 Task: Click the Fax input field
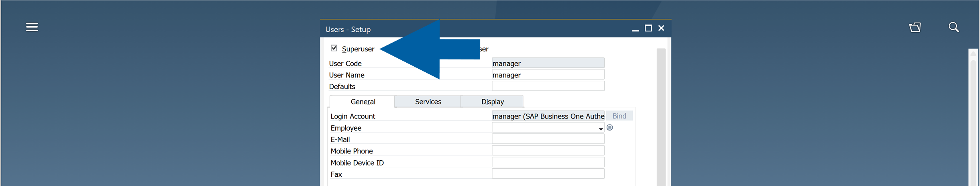pos(548,174)
